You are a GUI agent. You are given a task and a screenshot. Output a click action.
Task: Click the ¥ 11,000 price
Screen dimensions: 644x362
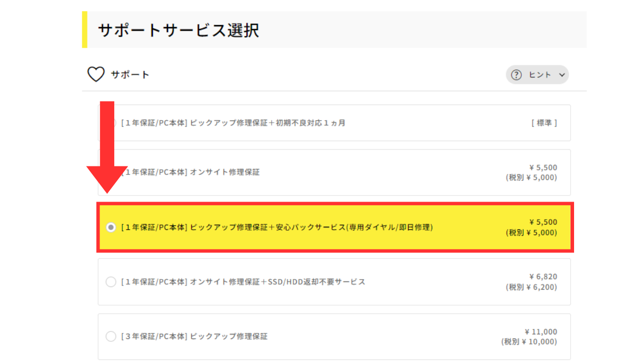pyautogui.click(x=541, y=332)
